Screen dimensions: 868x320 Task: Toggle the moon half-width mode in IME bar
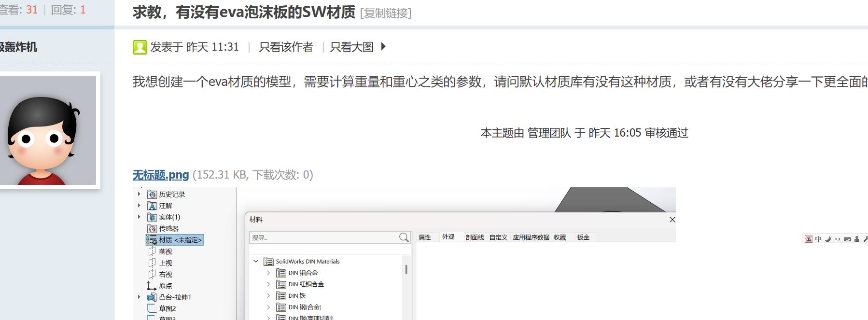tap(828, 239)
